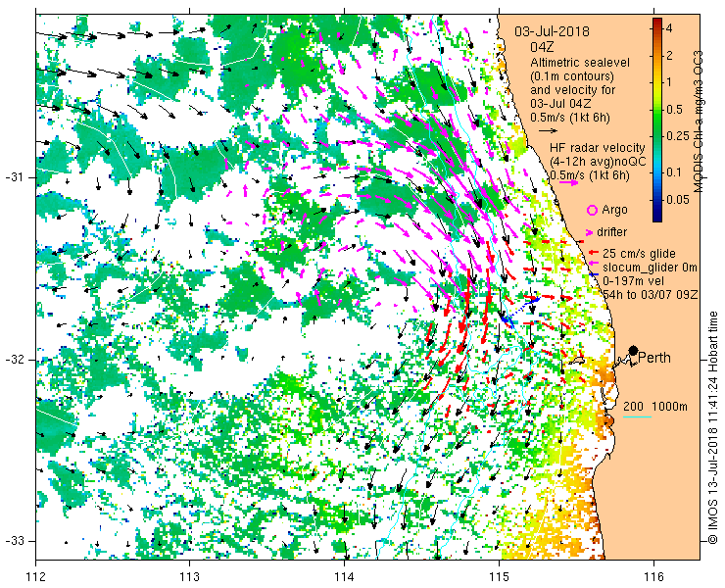Viewport: 725px width, 588px height.
Task: Click the 113 longitude axis label
Action: (x=189, y=577)
